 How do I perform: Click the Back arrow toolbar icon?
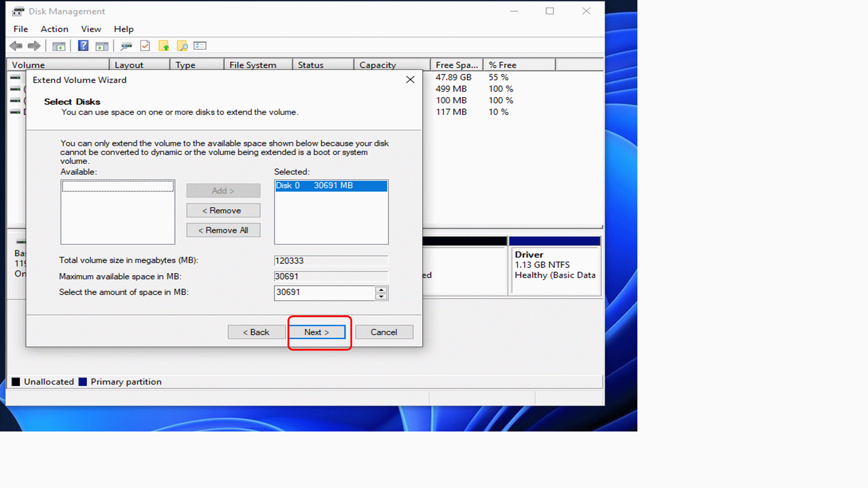coord(16,46)
